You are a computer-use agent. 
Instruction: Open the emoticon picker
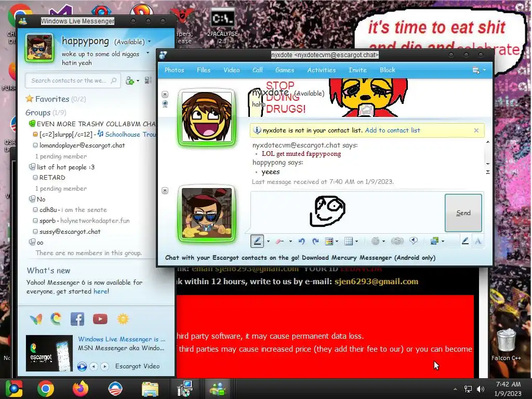click(x=375, y=241)
